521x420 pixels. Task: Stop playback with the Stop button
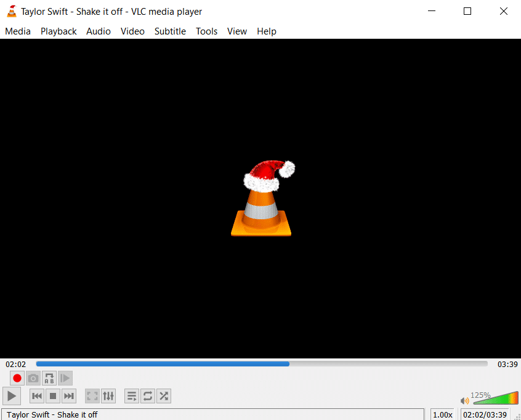click(x=53, y=396)
